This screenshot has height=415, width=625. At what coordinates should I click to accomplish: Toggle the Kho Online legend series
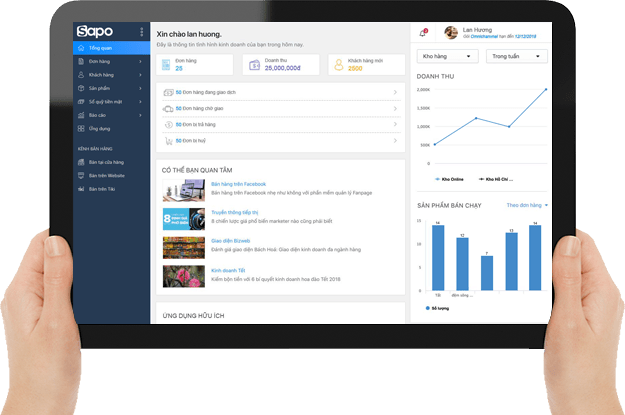tap(450, 179)
